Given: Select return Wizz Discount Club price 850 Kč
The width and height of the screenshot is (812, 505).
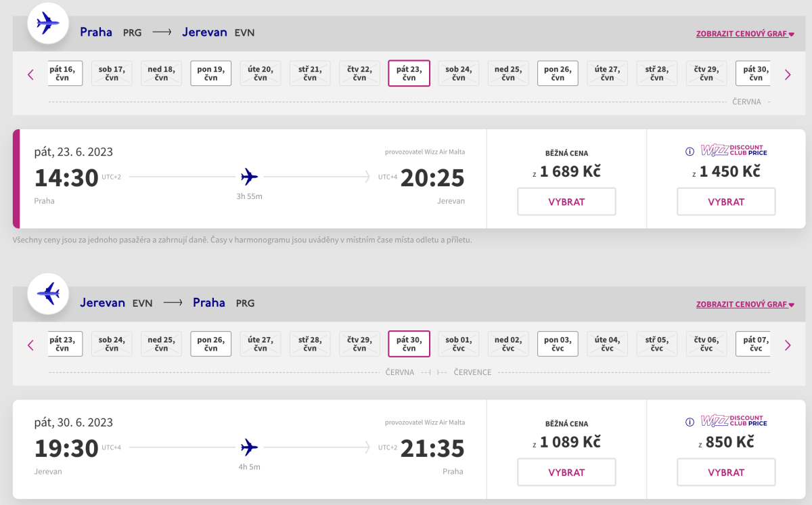Looking at the screenshot, I should 726,473.
